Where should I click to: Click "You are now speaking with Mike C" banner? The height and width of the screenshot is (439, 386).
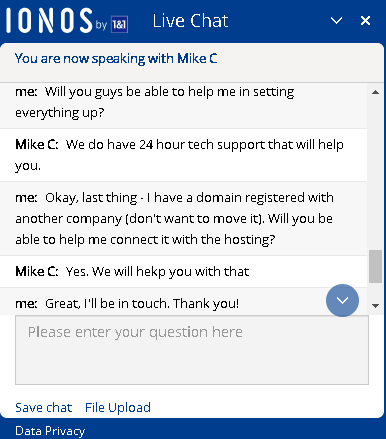click(x=116, y=59)
